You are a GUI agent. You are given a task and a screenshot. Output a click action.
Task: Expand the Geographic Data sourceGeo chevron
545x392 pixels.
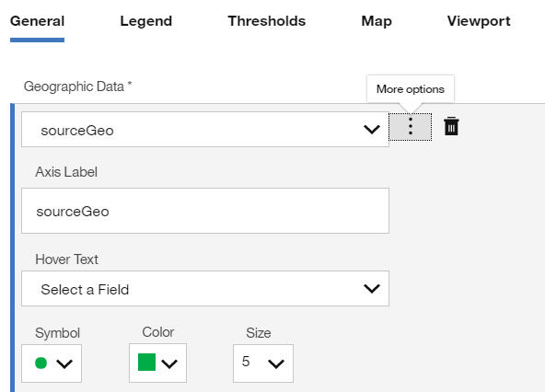pyautogui.click(x=372, y=130)
